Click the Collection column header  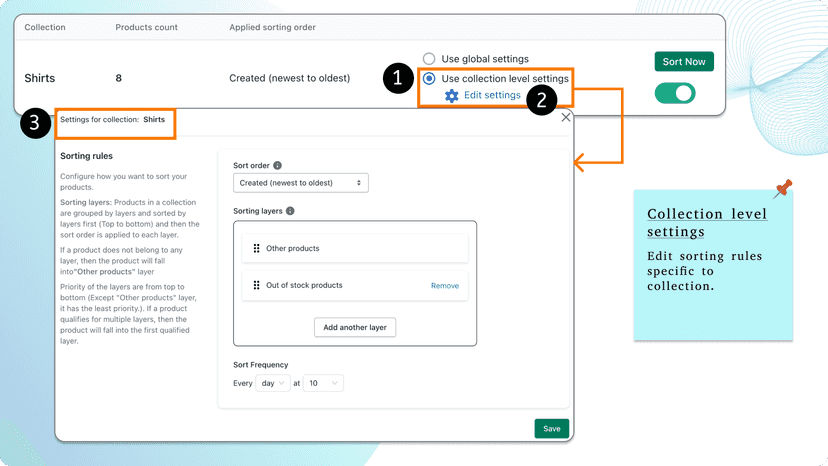coord(45,27)
